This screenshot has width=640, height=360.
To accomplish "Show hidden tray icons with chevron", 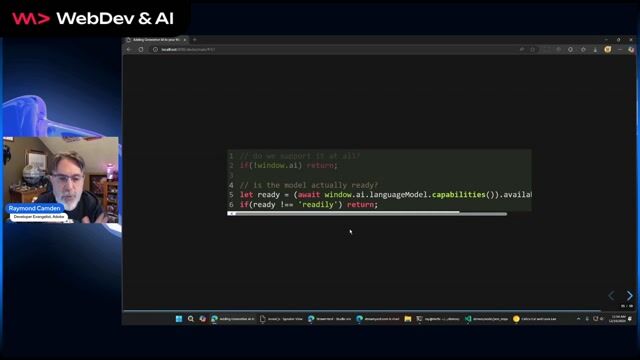I will click(578, 319).
